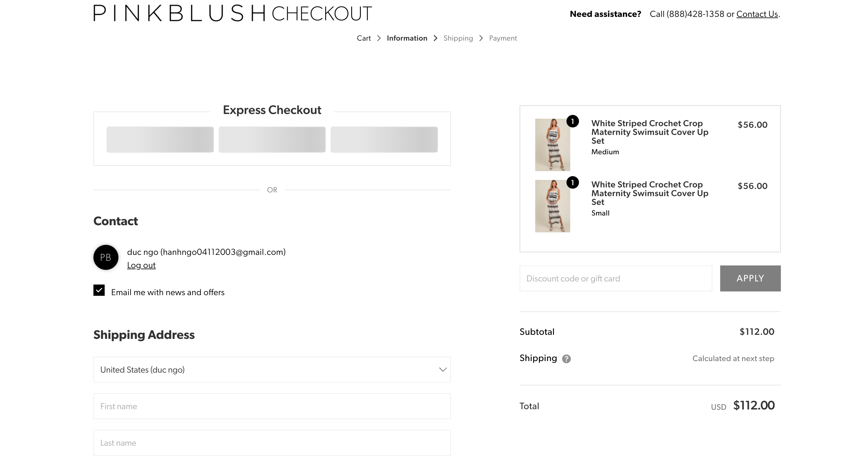This screenshot has width=868, height=466.
Task: Click quantity badge on Medium cover up item
Action: tap(572, 121)
